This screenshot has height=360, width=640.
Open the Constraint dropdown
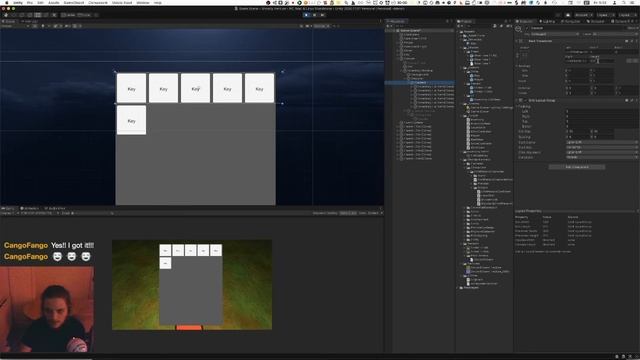tap(602, 157)
